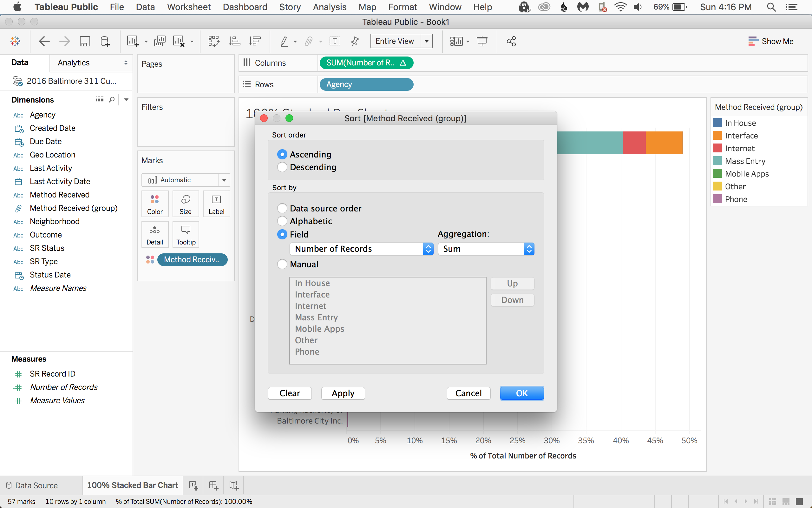The height and width of the screenshot is (508, 812).
Task: Open the Highlight pen dropdown arrow
Action: tap(295, 42)
